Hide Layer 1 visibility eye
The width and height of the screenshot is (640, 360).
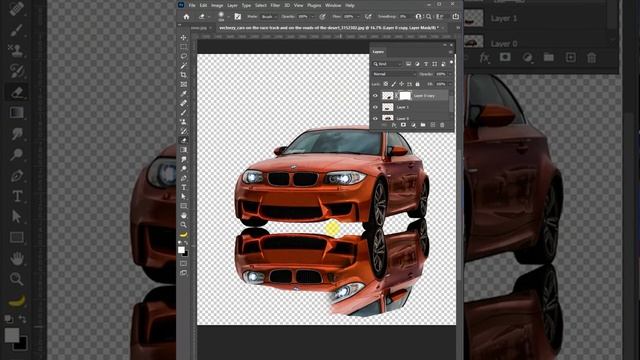coord(375,107)
